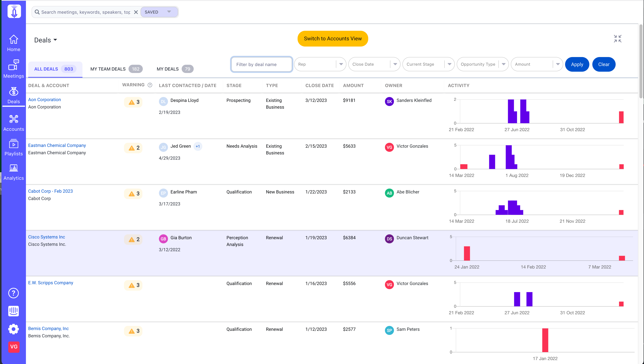Open Playlists from the sidebar
Screen dimensions: 644x364
(14, 147)
